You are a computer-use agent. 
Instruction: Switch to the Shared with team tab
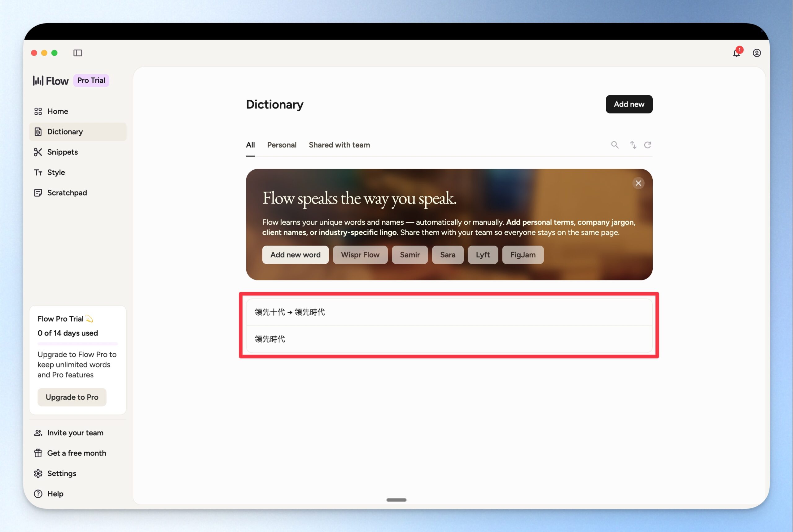(339, 145)
